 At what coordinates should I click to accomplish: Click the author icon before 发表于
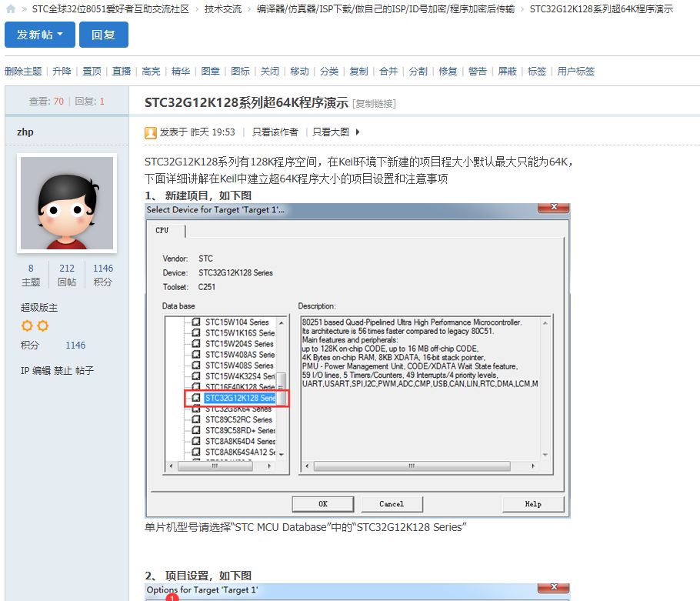[x=151, y=132]
